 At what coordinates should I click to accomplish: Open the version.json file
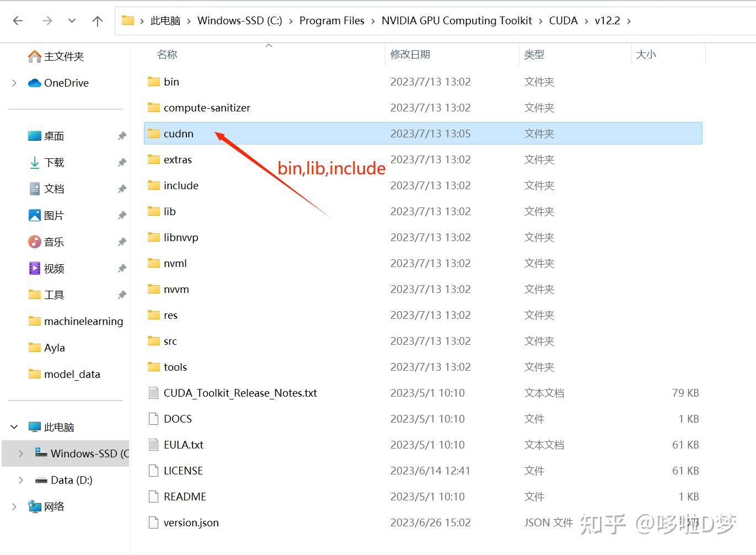tap(191, 522)
